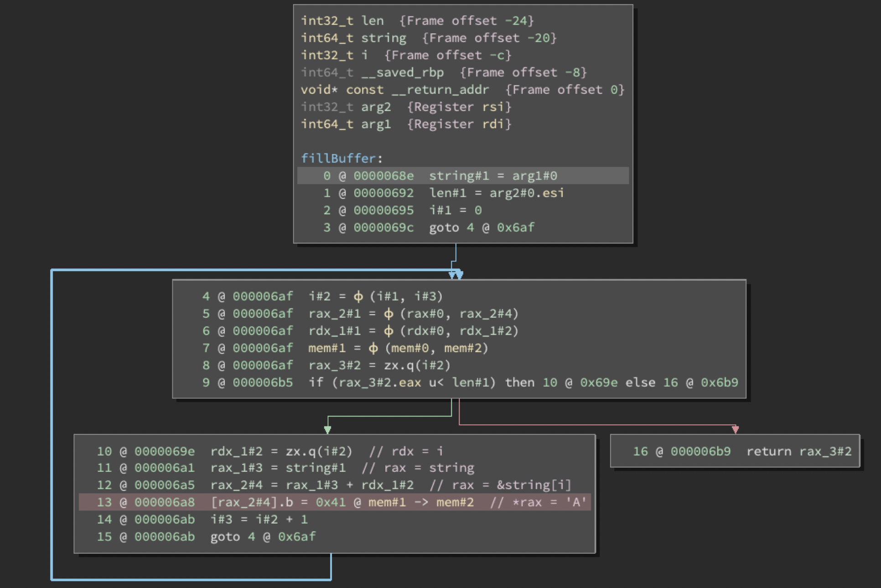Click 0x6af target in instruction 3 goto
The image size is (881, 588).
point(515,227)
